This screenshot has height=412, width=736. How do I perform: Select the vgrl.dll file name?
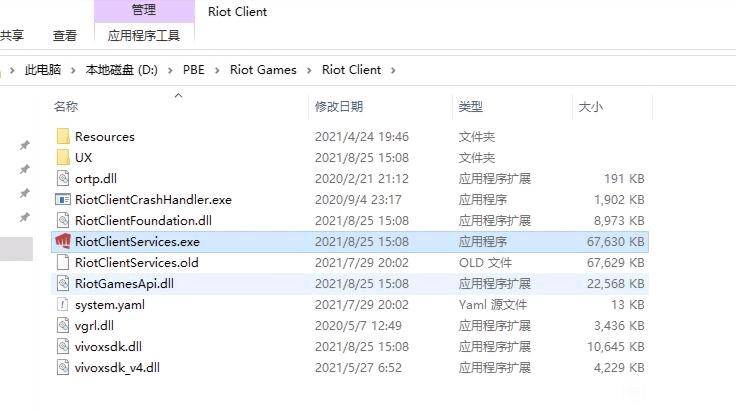[x=94, y=326]
